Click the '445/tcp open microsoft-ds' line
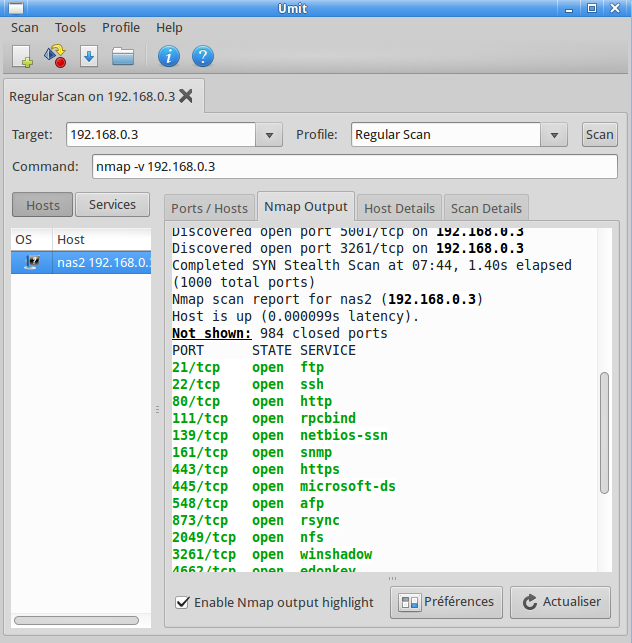The image size is (632, 643). [284, 486]
